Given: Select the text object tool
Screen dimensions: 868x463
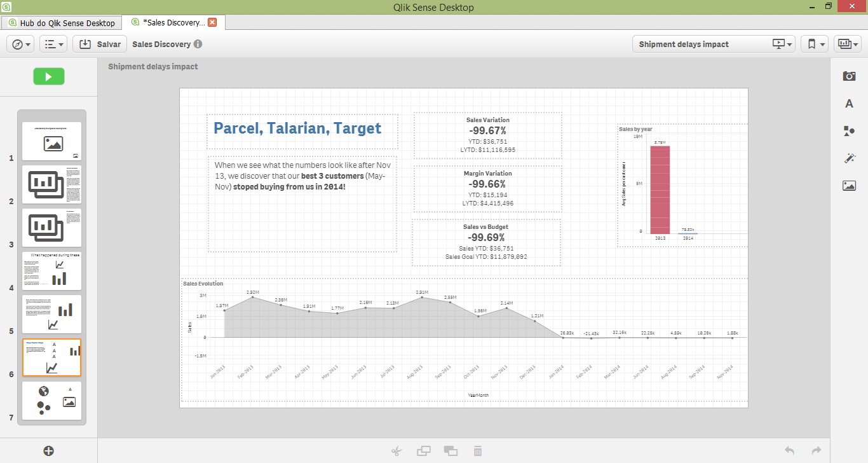Looking at the screenshot, I should coord(849,104).
